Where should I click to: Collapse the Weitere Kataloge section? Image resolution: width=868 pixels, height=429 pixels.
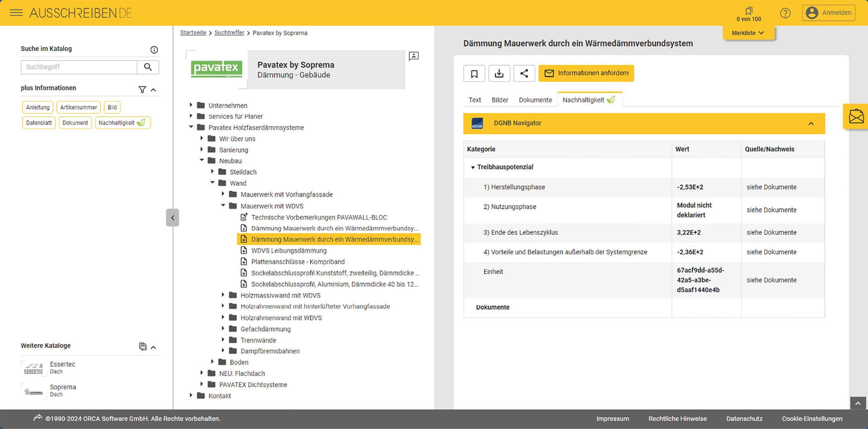click(154, 347)
